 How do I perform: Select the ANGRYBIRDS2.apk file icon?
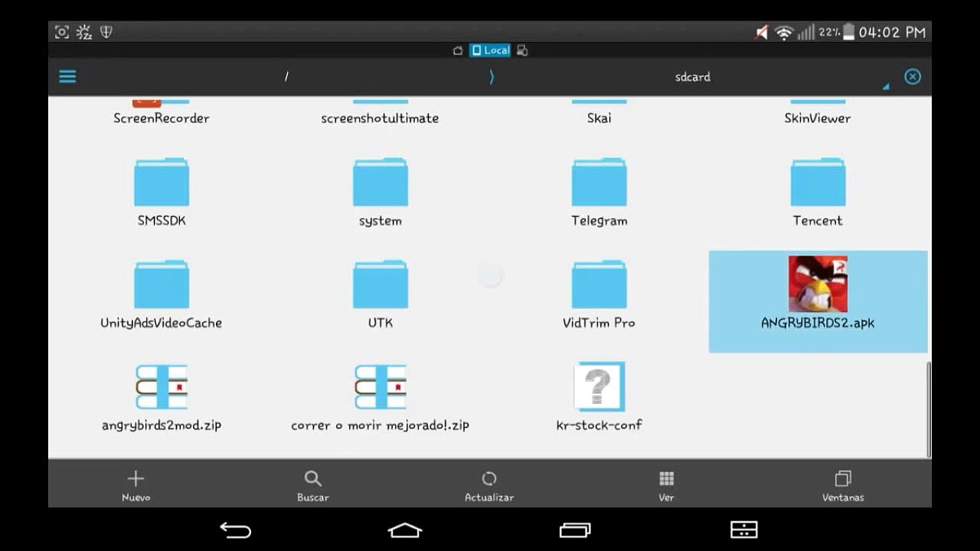click(x=818, y=284)
